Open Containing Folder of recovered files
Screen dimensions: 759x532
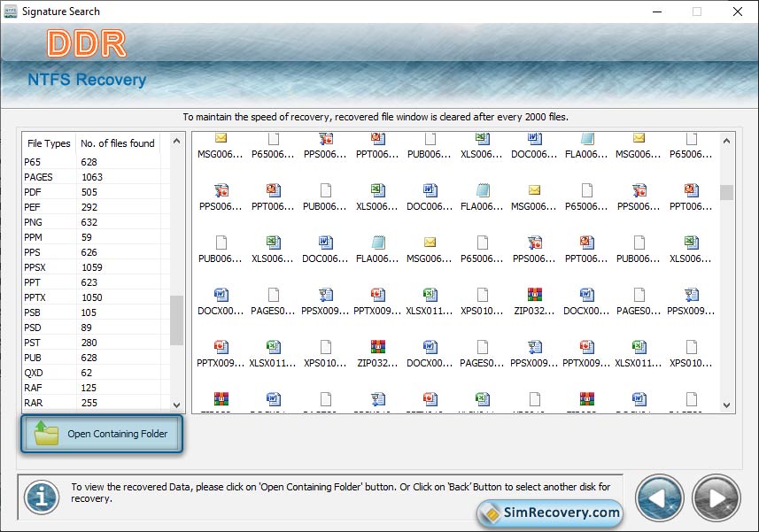[102, 434]
